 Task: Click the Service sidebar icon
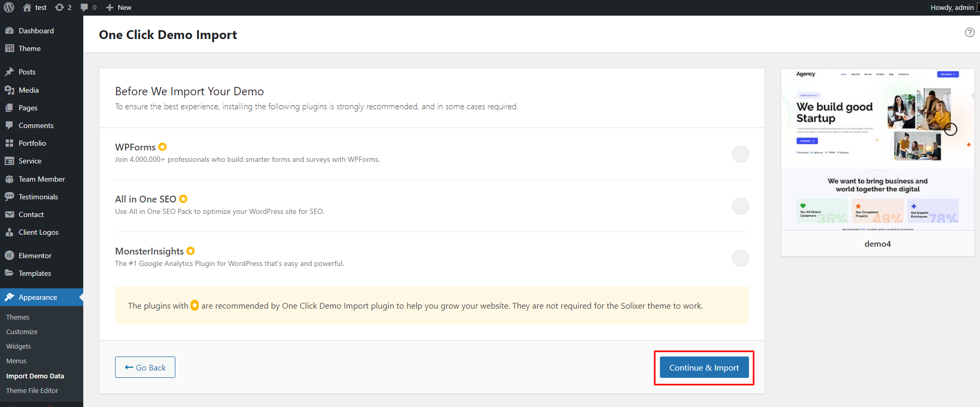tap(9, 161)
